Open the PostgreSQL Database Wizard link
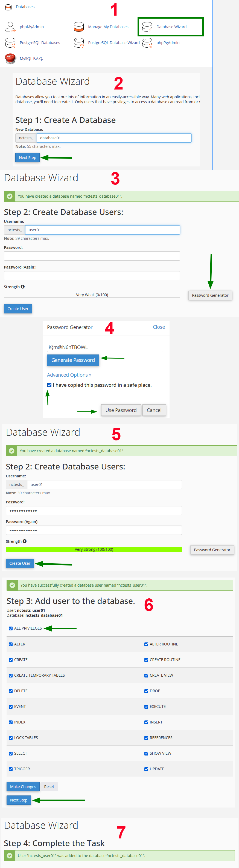 114,43
